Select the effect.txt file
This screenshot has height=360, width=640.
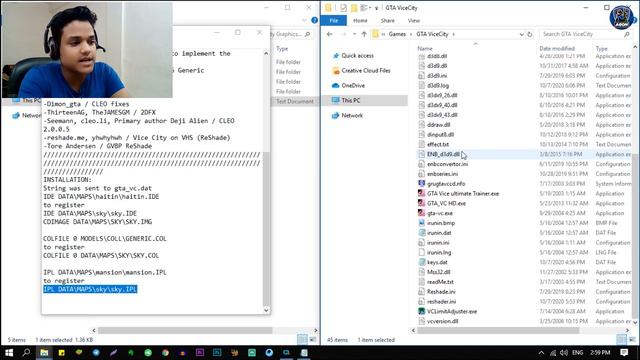pos(438,144)
